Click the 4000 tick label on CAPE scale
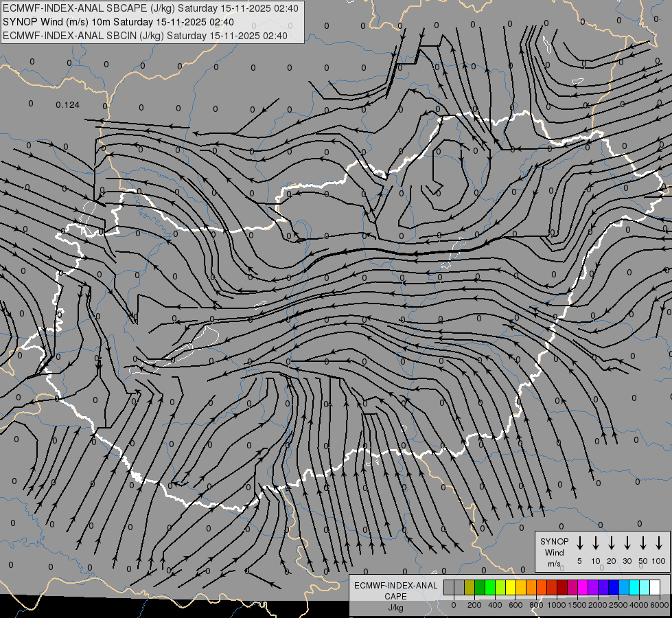Viewport: 672px width, 618px height. tap(639, 605)
